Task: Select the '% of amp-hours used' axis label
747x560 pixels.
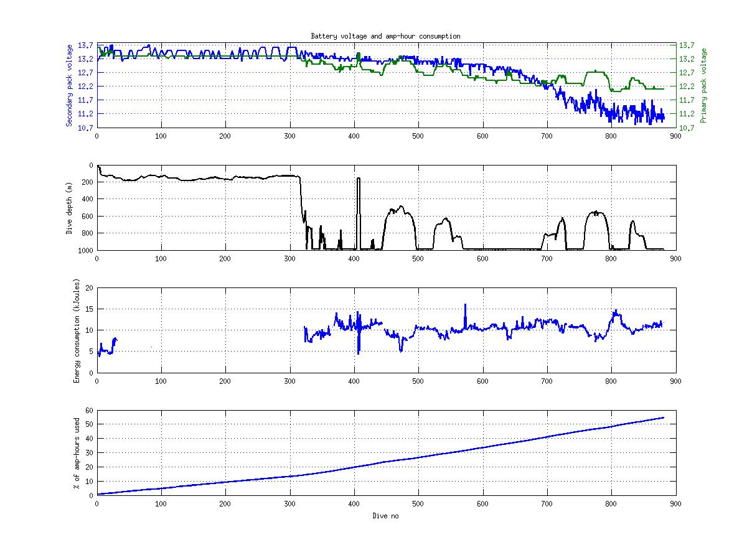Action: (x=77, y=453)
